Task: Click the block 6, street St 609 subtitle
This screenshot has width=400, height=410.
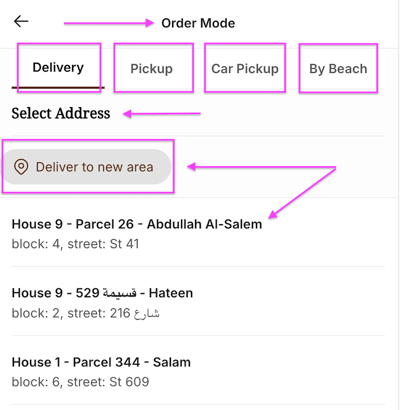Action: point(80,382)
